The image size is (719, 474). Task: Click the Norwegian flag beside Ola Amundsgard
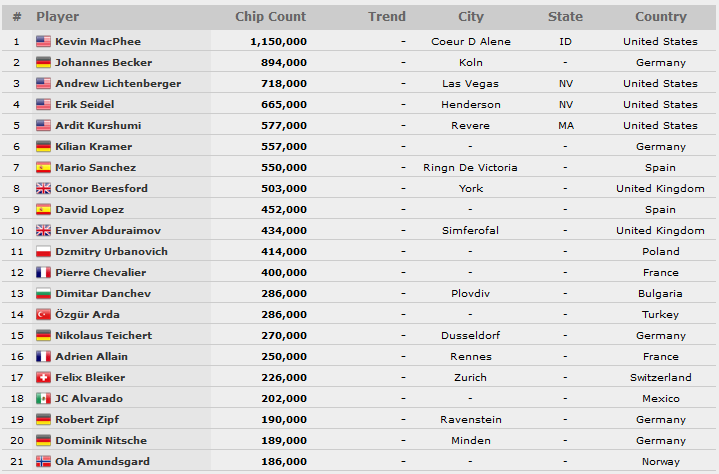click(x=44, y=462)
